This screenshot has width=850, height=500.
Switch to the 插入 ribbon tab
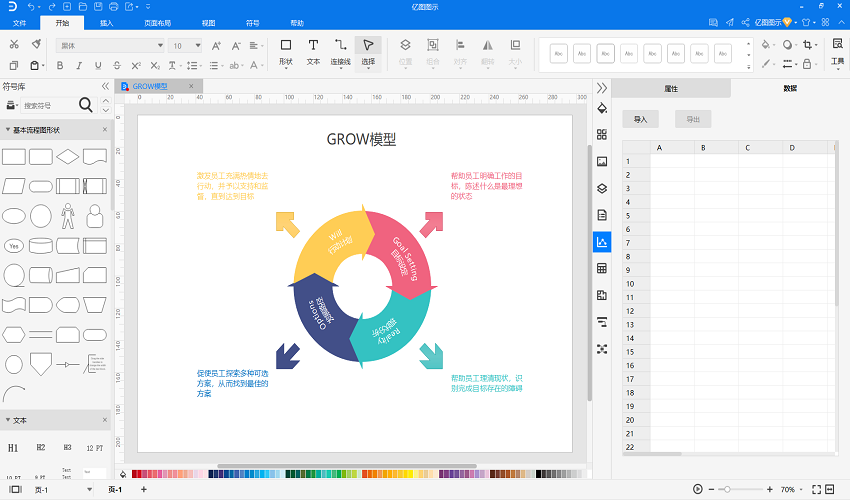point(106,23)
